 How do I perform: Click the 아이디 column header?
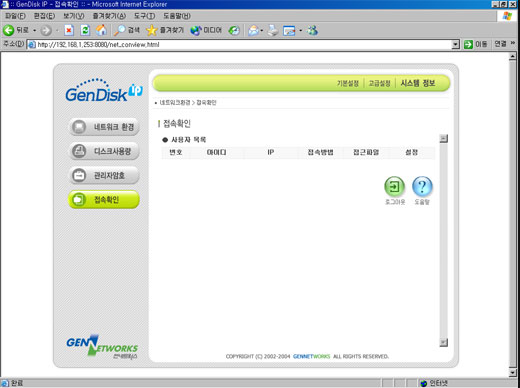point(216,152)
